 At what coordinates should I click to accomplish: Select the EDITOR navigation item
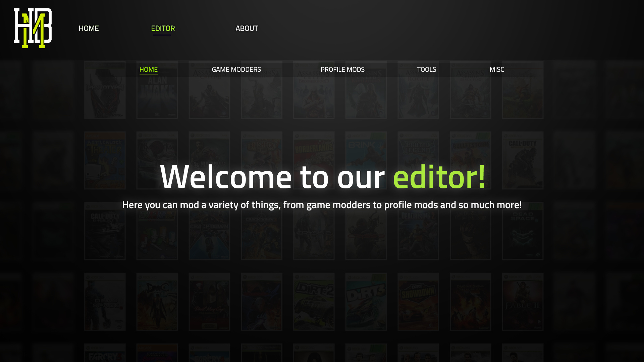point(163,28)
